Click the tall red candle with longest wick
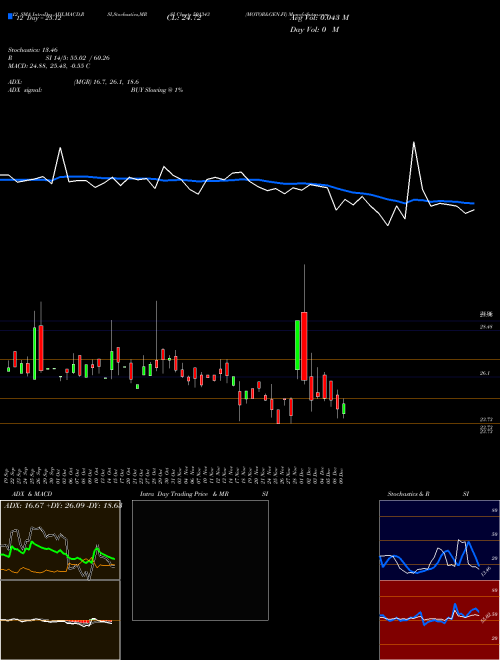 coord(304,346)
